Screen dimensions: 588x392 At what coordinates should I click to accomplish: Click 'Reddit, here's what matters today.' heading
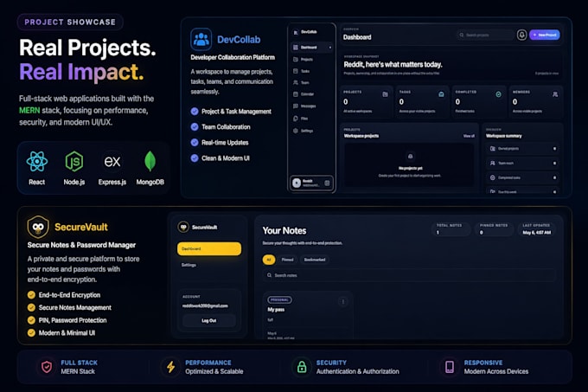coord(393,65)
